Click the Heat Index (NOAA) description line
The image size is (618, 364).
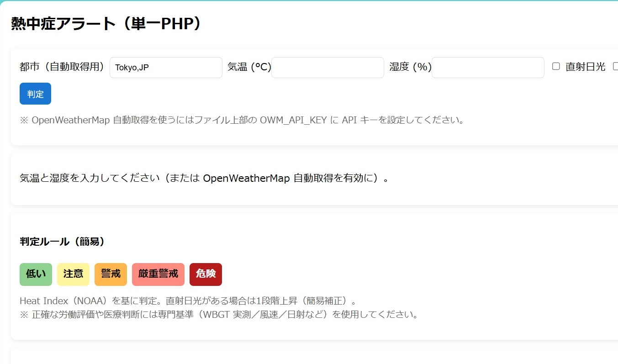pyautogui.click(x=187, y=301)
